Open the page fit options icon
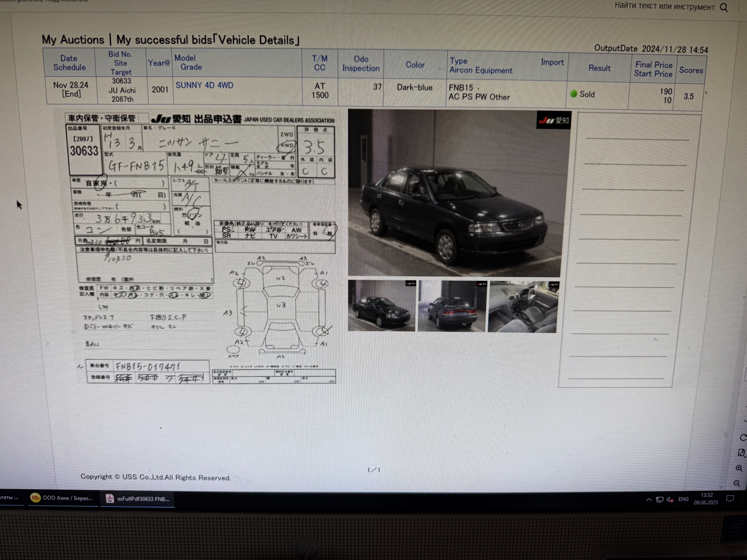 [x=741, y=453]
